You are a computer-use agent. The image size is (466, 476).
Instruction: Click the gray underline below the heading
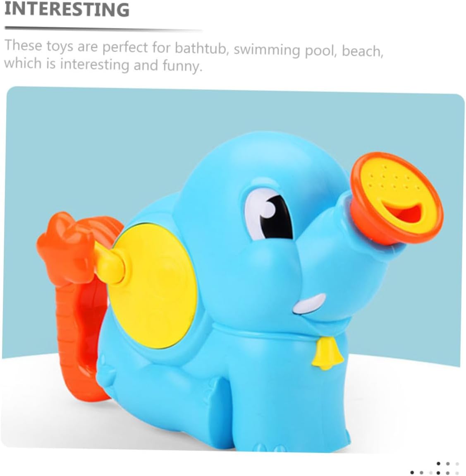[103, 29]
